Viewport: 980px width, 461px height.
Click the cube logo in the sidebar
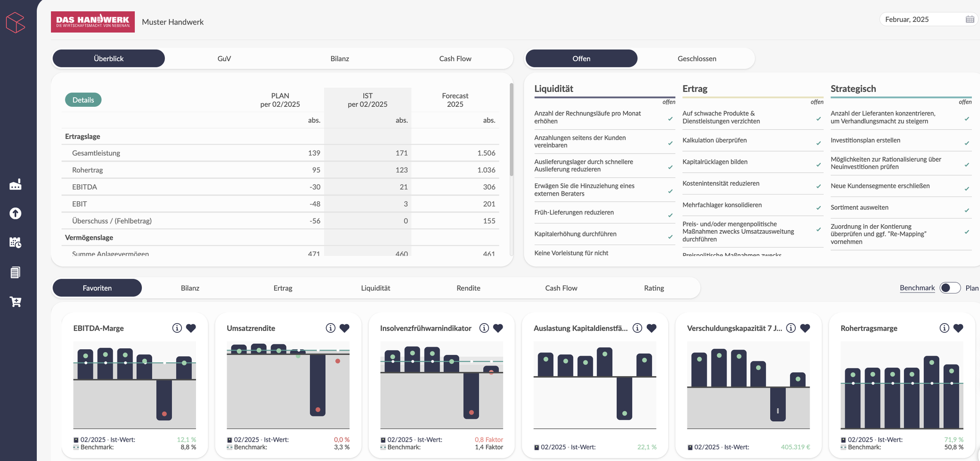15,22
